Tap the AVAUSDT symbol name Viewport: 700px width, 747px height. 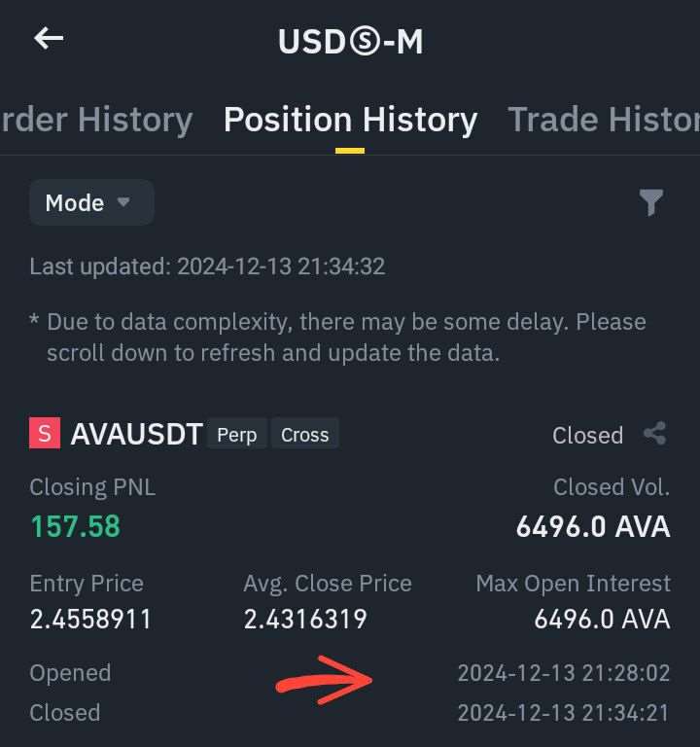[x=136, y=434]
